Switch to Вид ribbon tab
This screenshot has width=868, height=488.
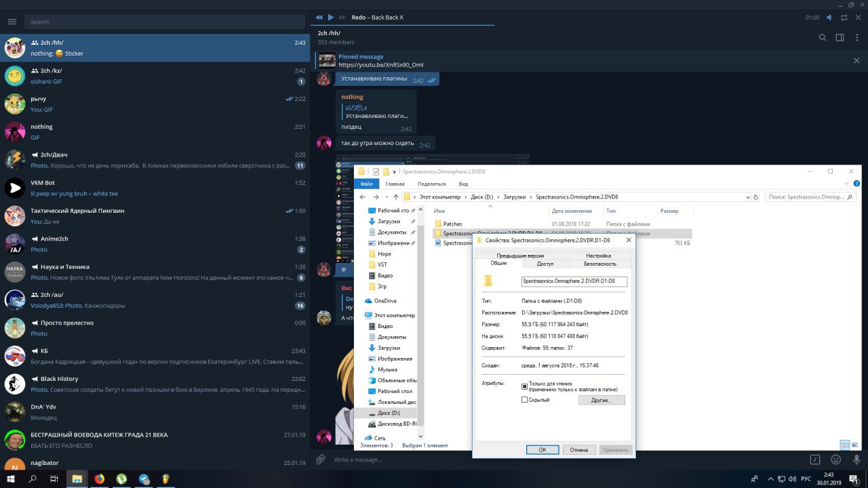(463, 184)
